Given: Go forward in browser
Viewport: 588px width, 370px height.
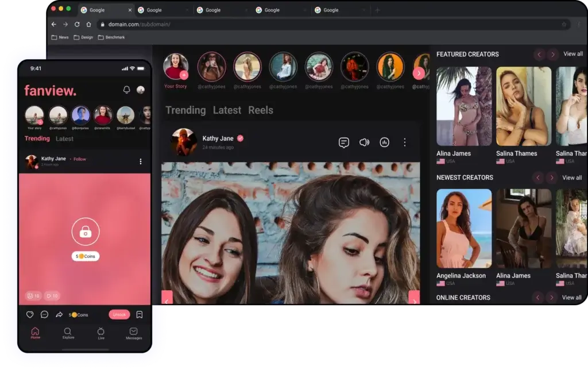Looking at the screenshot, I should (x=65, y=24).
